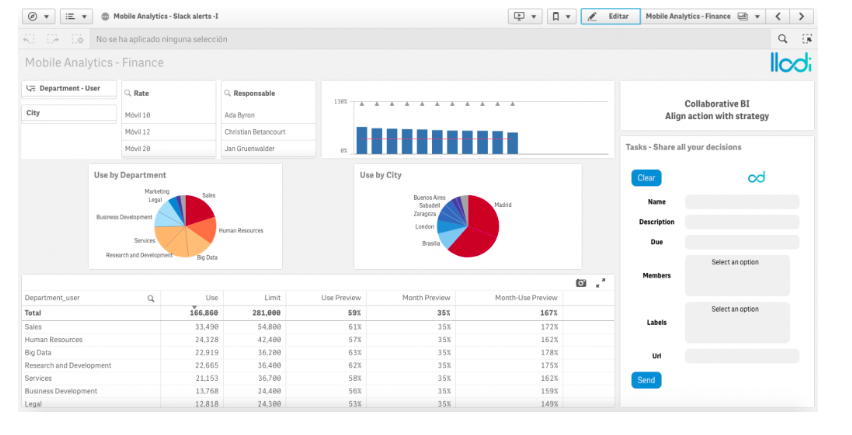
Task: Open the compass navigation menu
Action: [x=38, y=16]
